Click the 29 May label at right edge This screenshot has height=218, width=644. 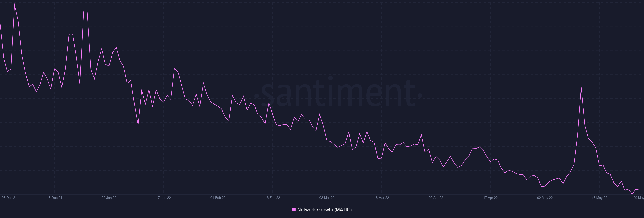[638, 198]
